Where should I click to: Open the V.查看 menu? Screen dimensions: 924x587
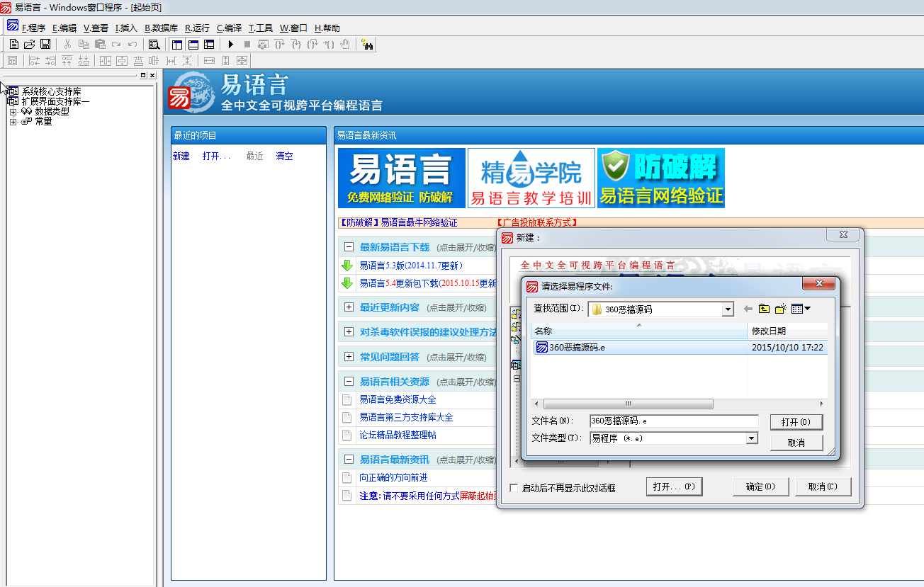(x=96, y=28)
